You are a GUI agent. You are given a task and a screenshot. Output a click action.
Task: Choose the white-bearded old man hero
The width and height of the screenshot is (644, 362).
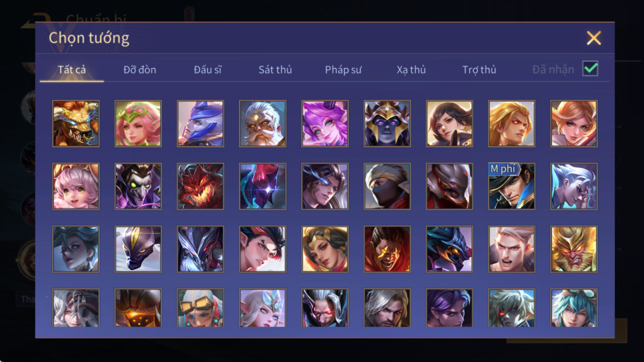point(263,123)
